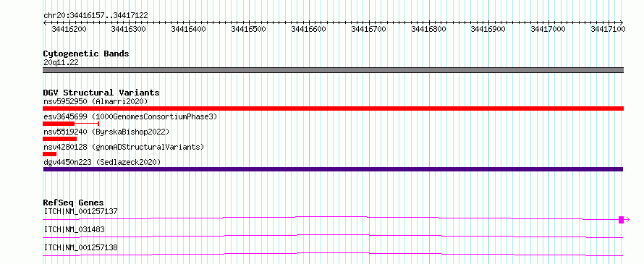Viewport: 644px width, 264px height.
Task: Open transcript ITCH|NM_001257137 label
Action: pos(80,212)
